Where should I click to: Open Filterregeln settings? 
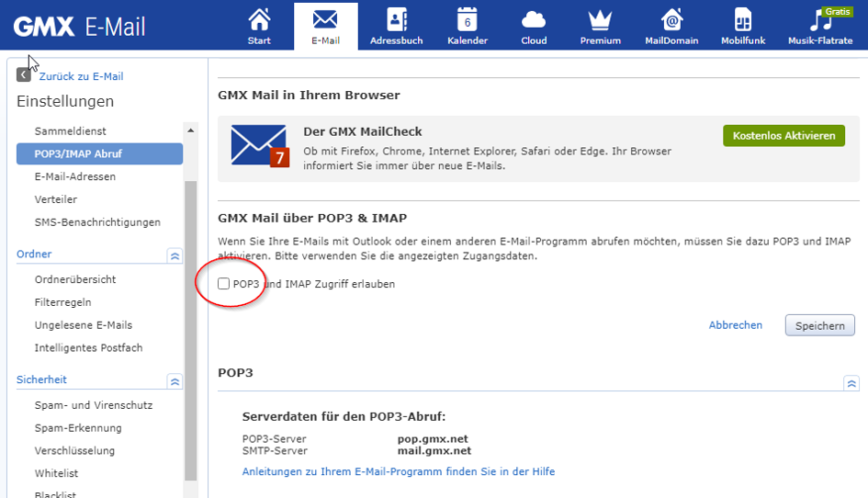[x=63, y=302]
